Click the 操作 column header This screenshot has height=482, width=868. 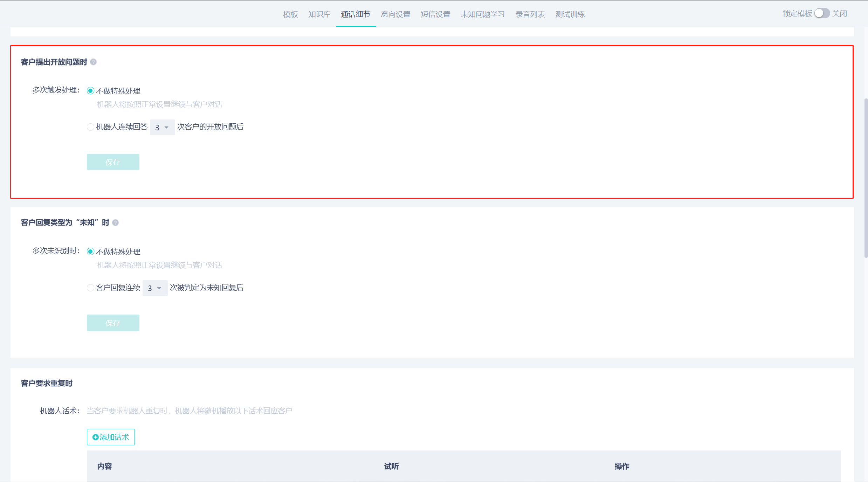point(622,466)
